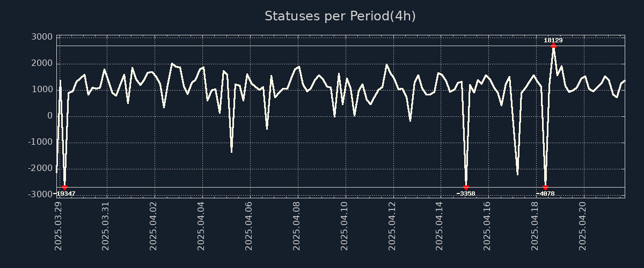Select the -3358 value label text

tap(466, 193)
